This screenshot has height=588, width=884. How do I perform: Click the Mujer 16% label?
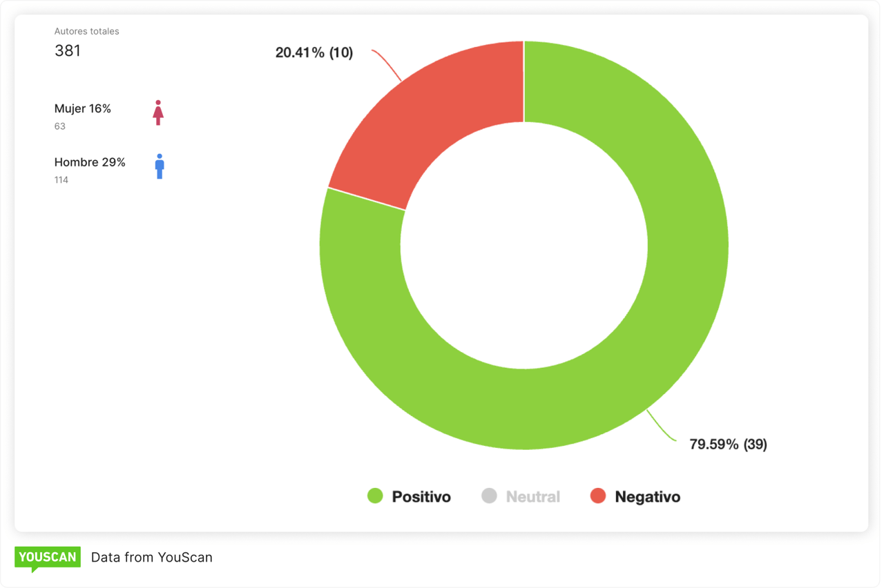83,108
